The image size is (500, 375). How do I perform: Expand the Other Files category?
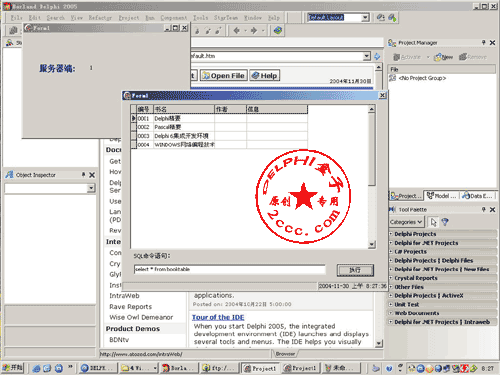click(x=391, y=287)
